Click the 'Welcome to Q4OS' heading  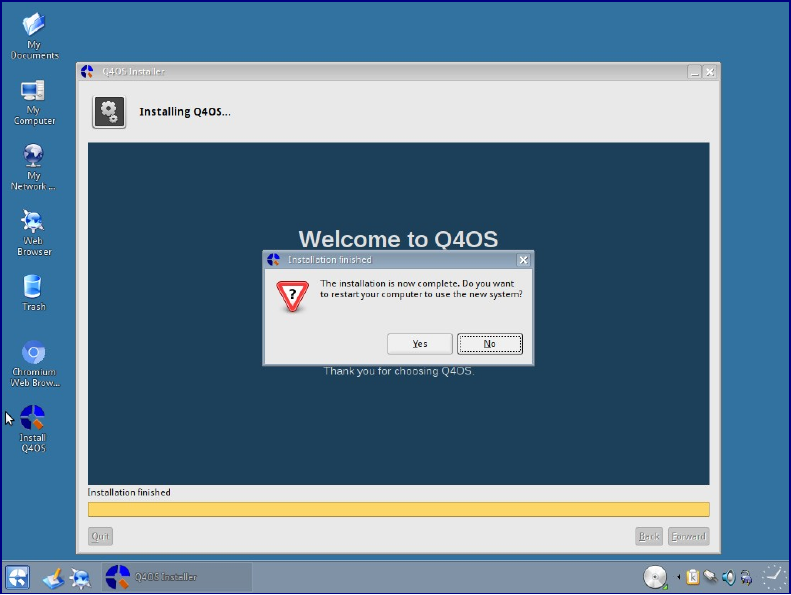click(398, 239)
